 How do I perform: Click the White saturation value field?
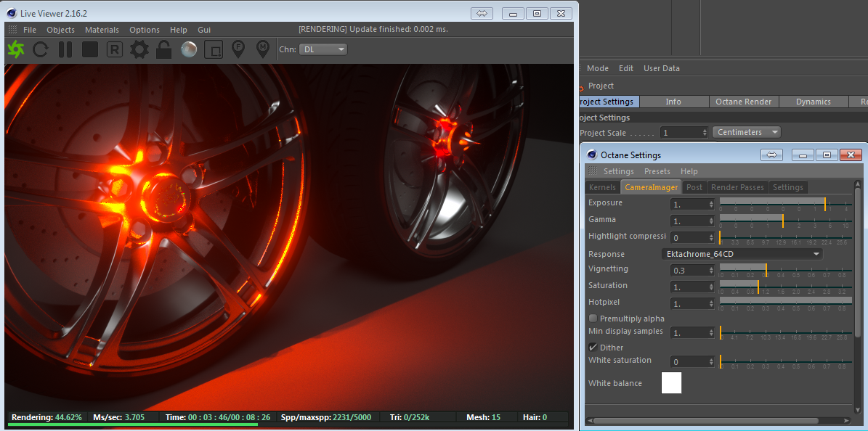692,362
